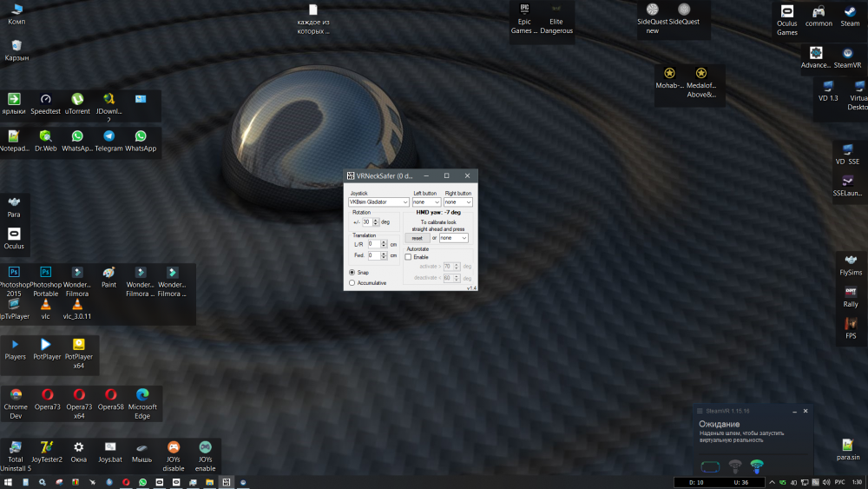Tick the Autorotate Enable checkbox
The image size is (868, 489).
tap(408, 257)
